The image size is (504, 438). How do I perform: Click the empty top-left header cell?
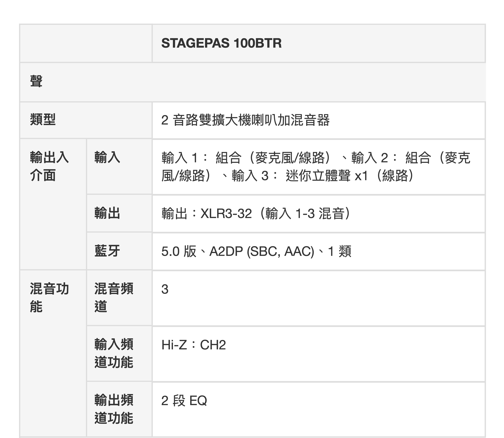[85, 43]
